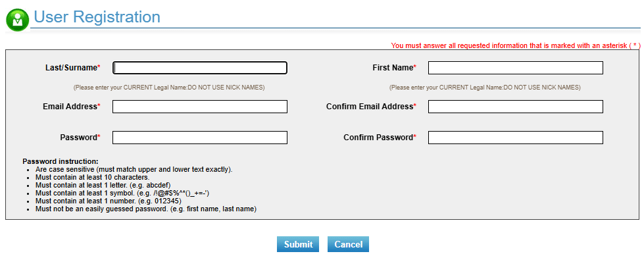Screen dimensions: 644x258
Task: Cancel the user registration
Action: coord(348,244)
